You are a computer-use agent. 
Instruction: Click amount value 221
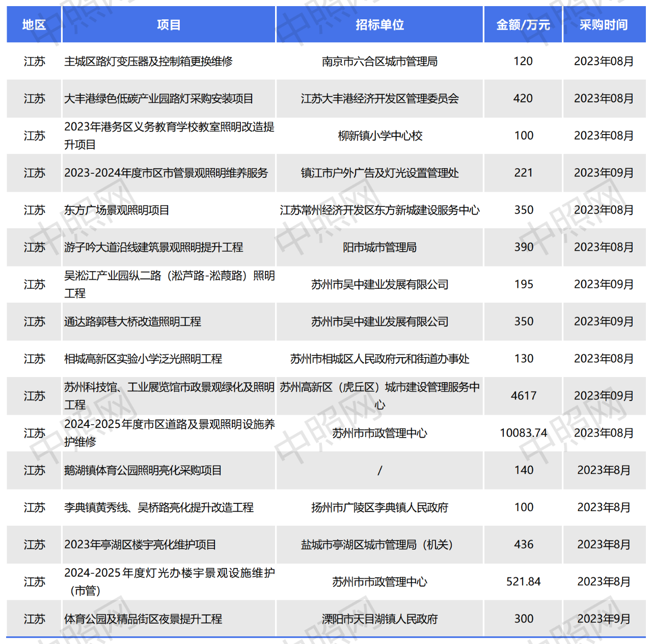point(523,173)
